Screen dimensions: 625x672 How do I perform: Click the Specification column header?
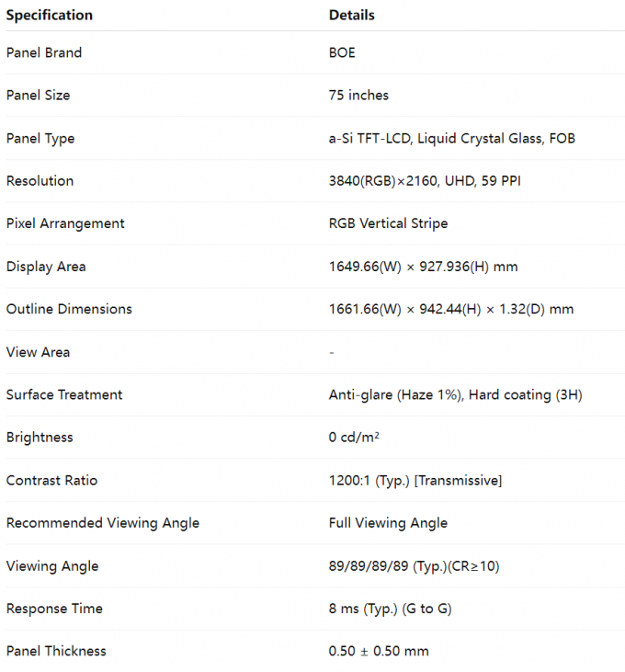point(50,16)
